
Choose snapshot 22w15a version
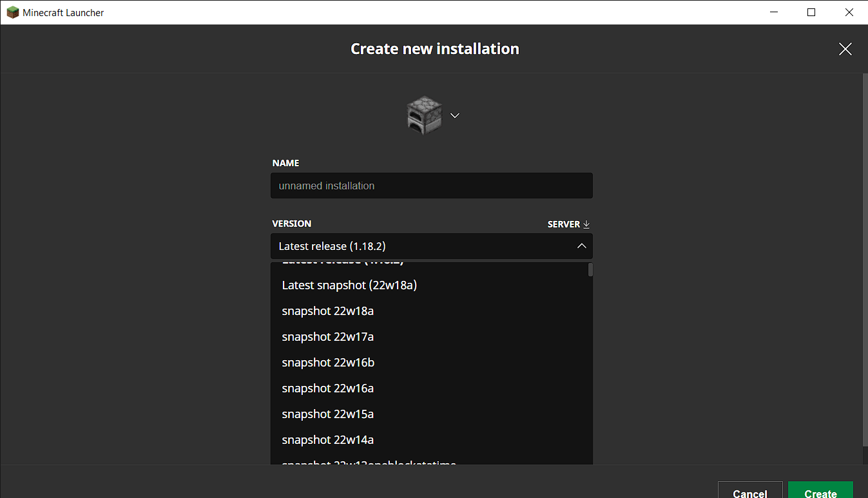pos(328,414)
